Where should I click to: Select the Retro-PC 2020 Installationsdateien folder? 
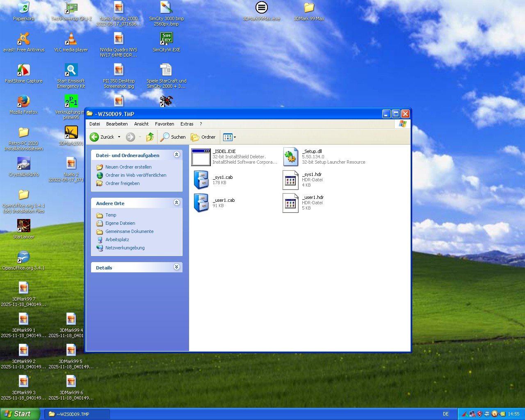point(24,132)
